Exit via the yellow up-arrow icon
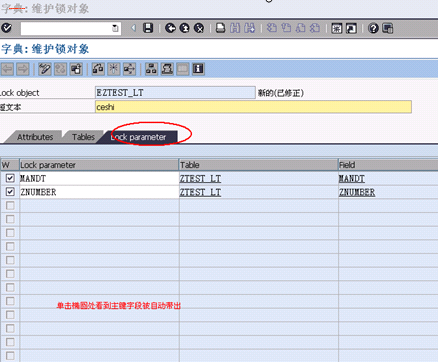Image resolution: width=438 pixels, height=362 pixels. point(184,28)
